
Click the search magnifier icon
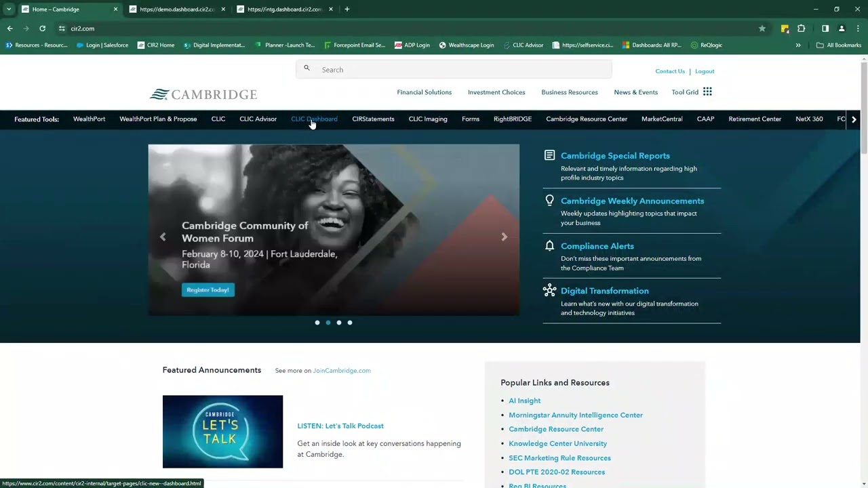click(x=307, y=68)
